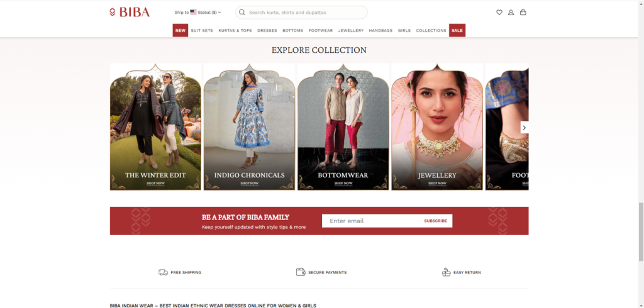This screenshot has width=644, height=308.
Task: Open the GIRLS menu
Action: coord(404,30)
